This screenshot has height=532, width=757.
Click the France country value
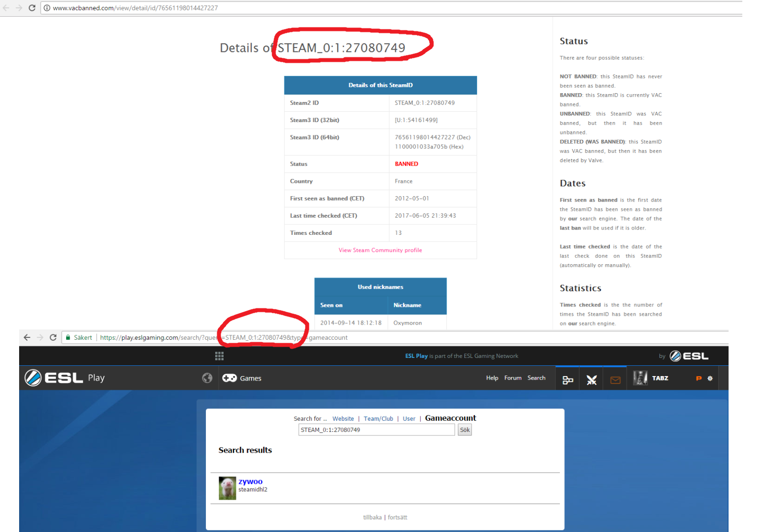point(404,181)
